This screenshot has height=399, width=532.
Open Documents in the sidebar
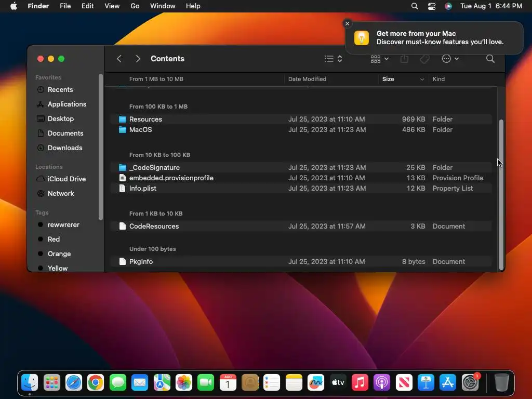coord(65,134)
